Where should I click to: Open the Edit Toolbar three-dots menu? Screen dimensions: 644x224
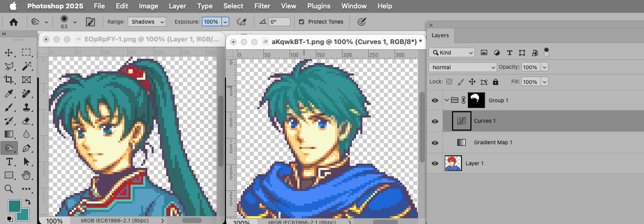(26, 189)
